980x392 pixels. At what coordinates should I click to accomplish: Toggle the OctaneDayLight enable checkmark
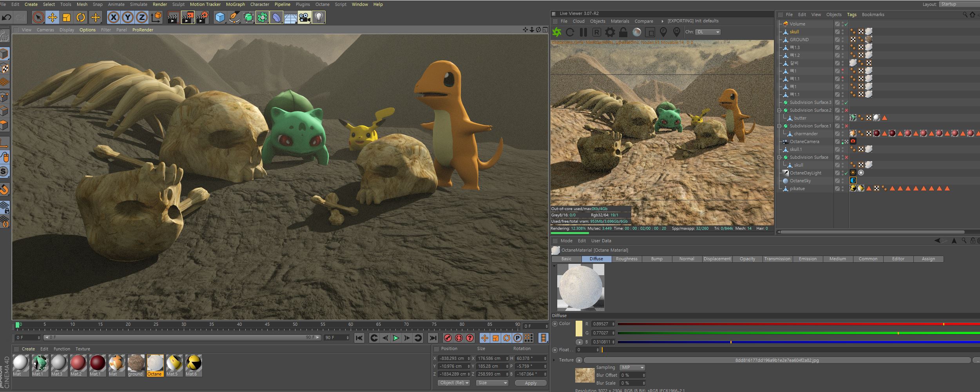click(x=846, y=173)
